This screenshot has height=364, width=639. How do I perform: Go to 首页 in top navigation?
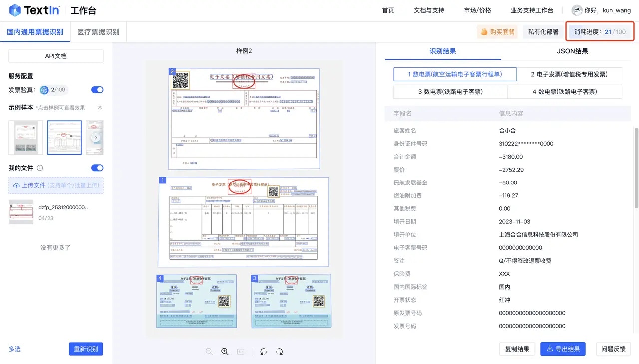(x=388, y=10)
